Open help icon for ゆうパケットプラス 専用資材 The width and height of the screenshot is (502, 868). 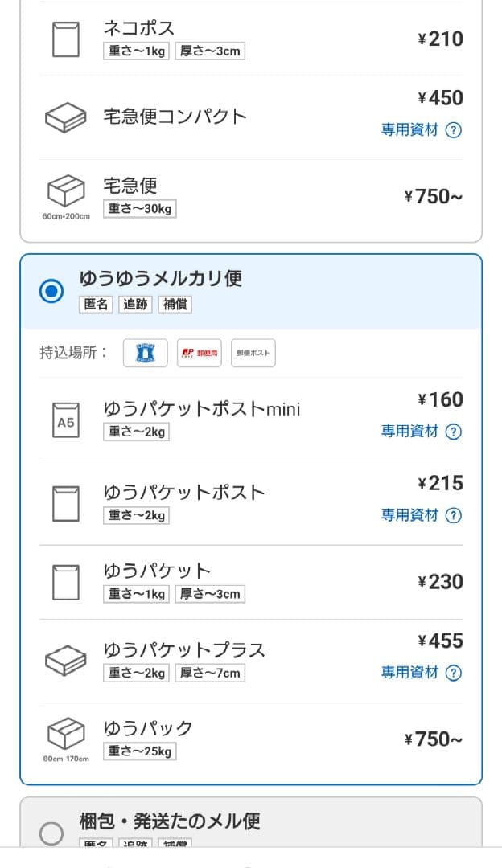(x=454, y=673)
